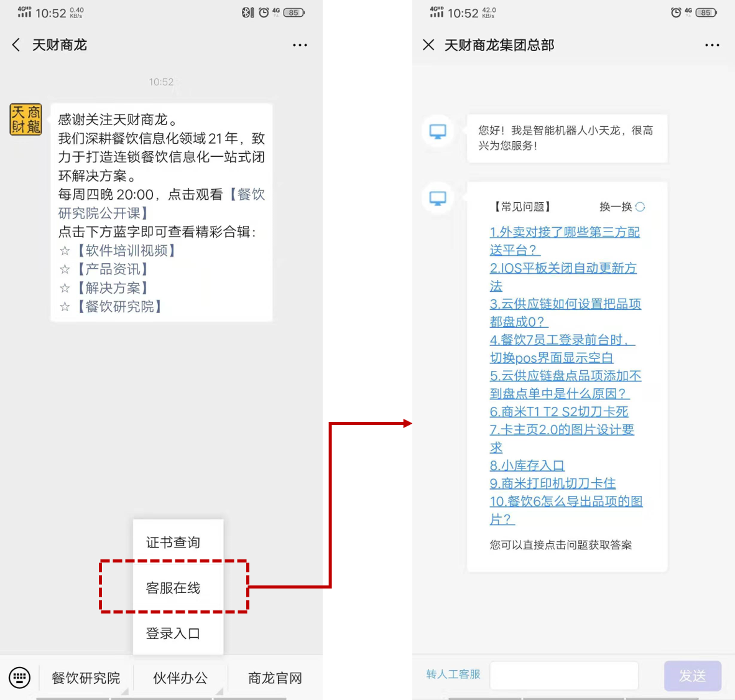Tap the 天财商龙 yellow avatar logo
The width and height of the screenshot is (735, 700).
pos(25,119)
